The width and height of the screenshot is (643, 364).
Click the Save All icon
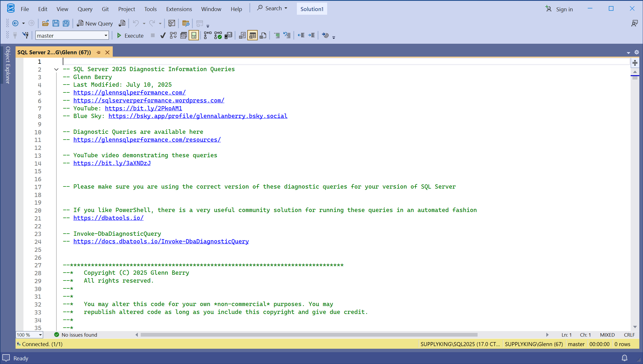66,23
